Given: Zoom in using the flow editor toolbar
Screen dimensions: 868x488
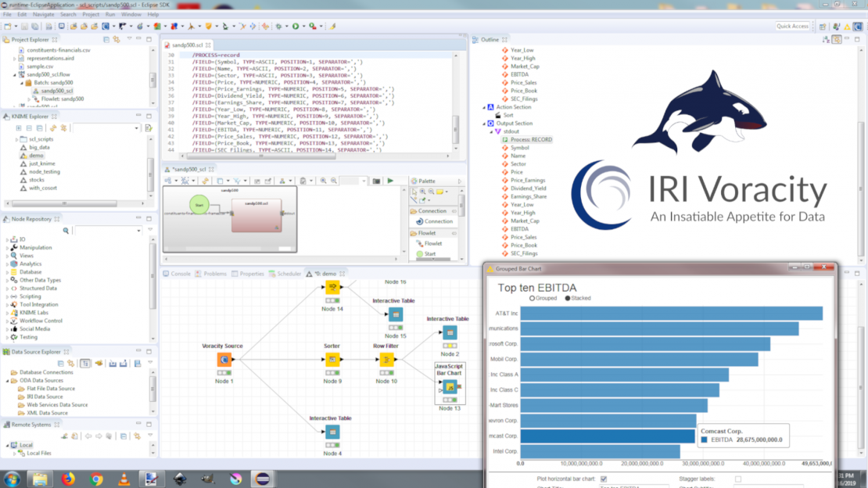Looking at the screenshot, I should [323, 181].
